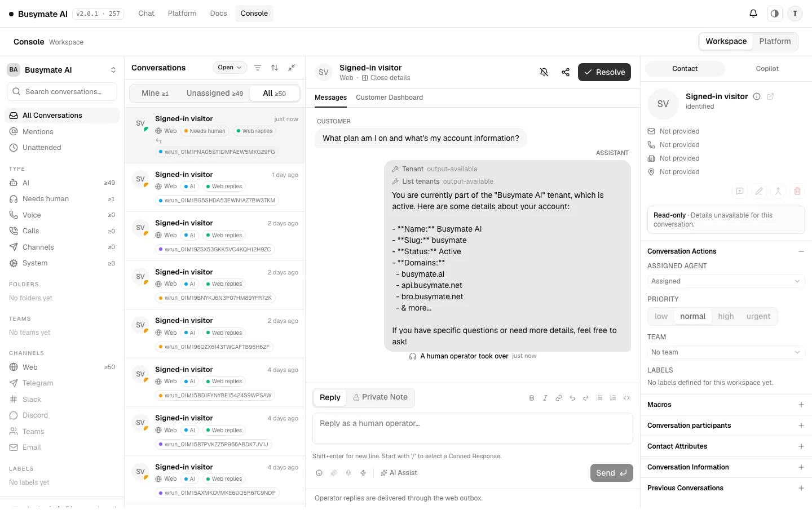Merge contact icon
This screenshot has height=514, width=812.
[x=778, y=191]
